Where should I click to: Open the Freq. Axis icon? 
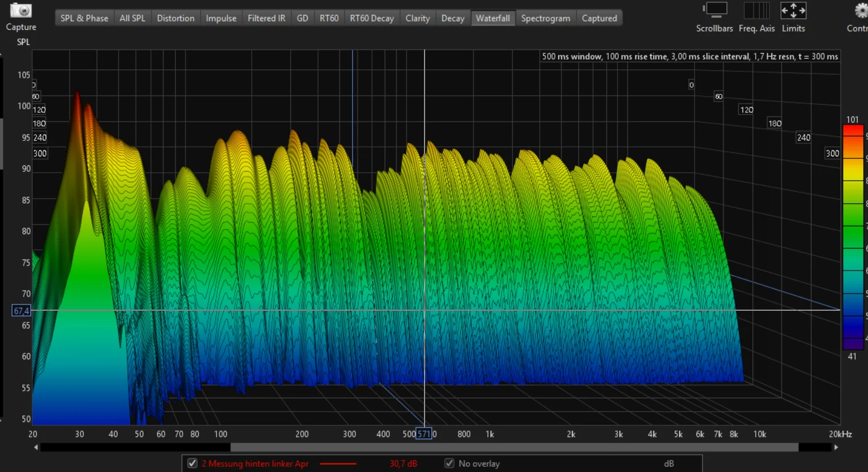[756, 10]
